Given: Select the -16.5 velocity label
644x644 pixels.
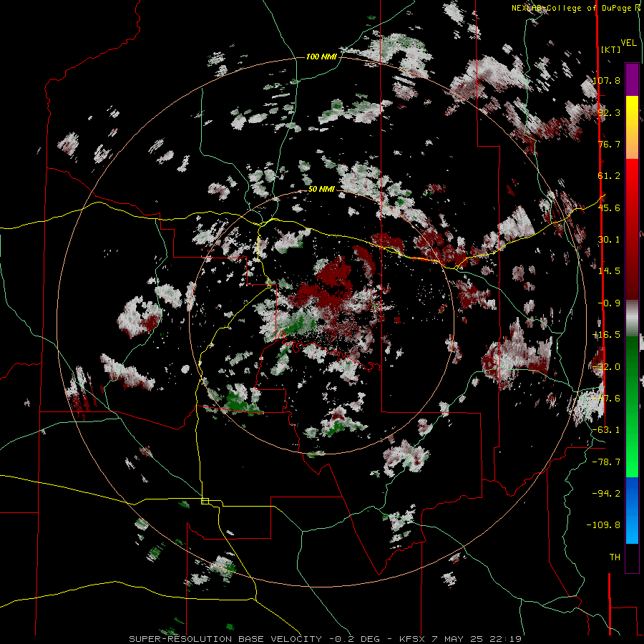Looking at the screenshot, I should [x=606, y=335].
